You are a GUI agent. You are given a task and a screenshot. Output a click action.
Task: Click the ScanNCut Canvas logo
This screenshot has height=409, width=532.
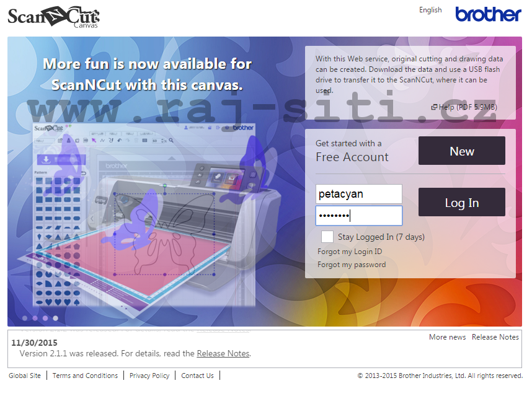53,17
